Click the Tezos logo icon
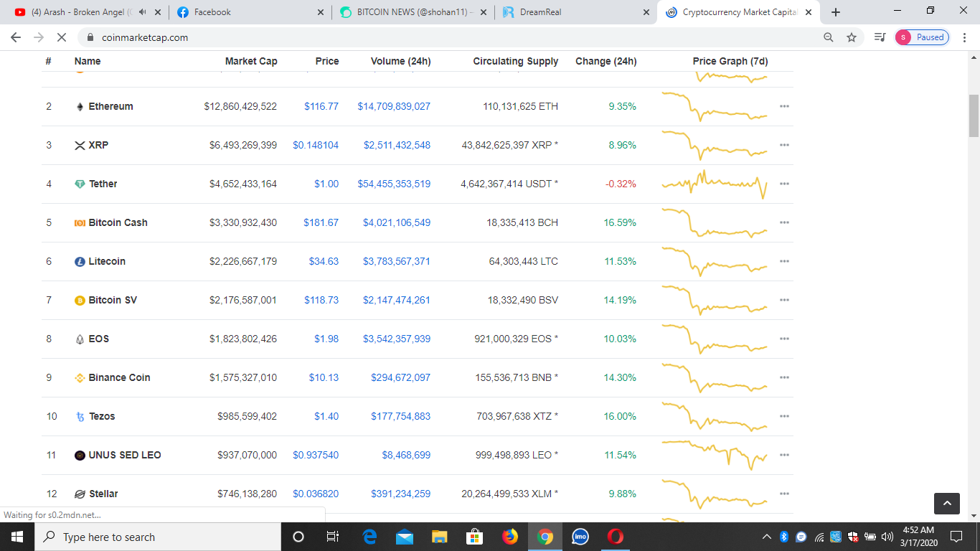 (x=80, y=416)
